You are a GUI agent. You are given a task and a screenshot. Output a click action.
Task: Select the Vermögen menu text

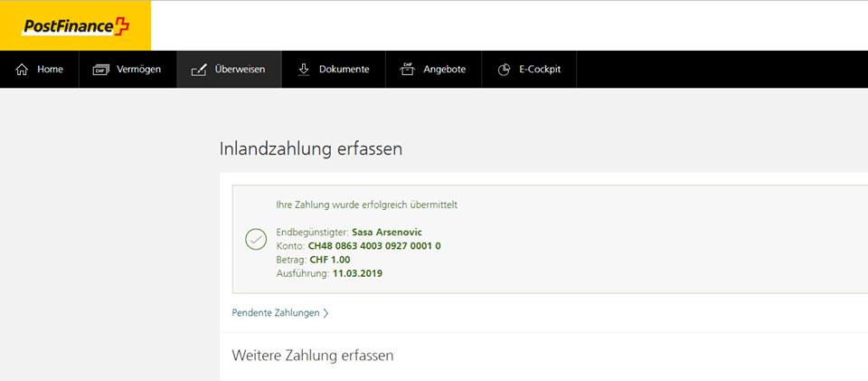[138, 70]
